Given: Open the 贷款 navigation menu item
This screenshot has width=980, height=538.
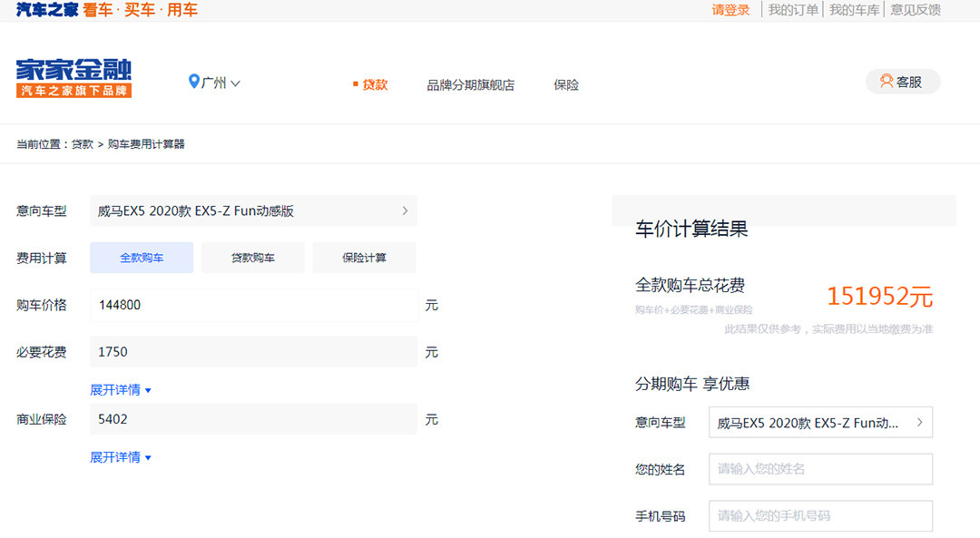Looking at the screenshot, I should tap(374, 85).
